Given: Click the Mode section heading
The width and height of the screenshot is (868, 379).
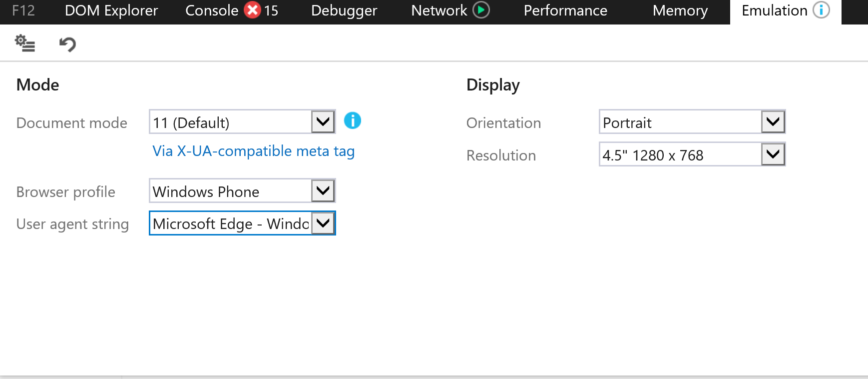Looking at the screenshot, I should [37, 85].
